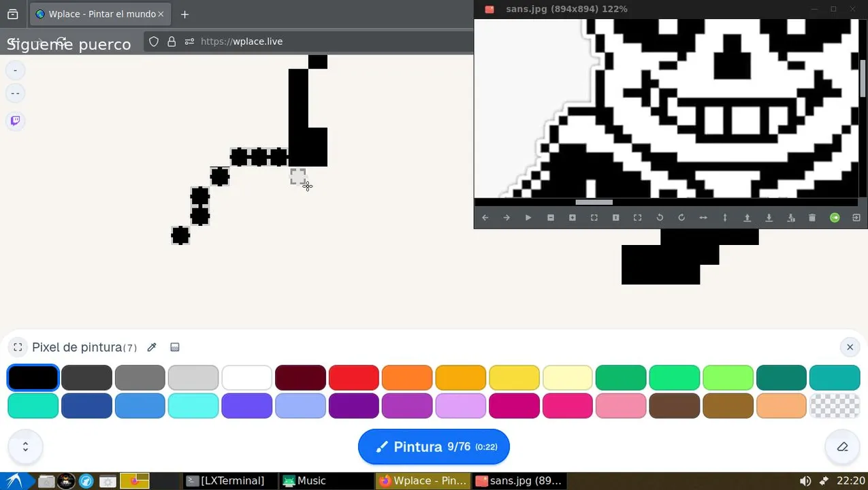868x490 pixels.
Task: Save the file in the image viewer
Action: [769, 218]
